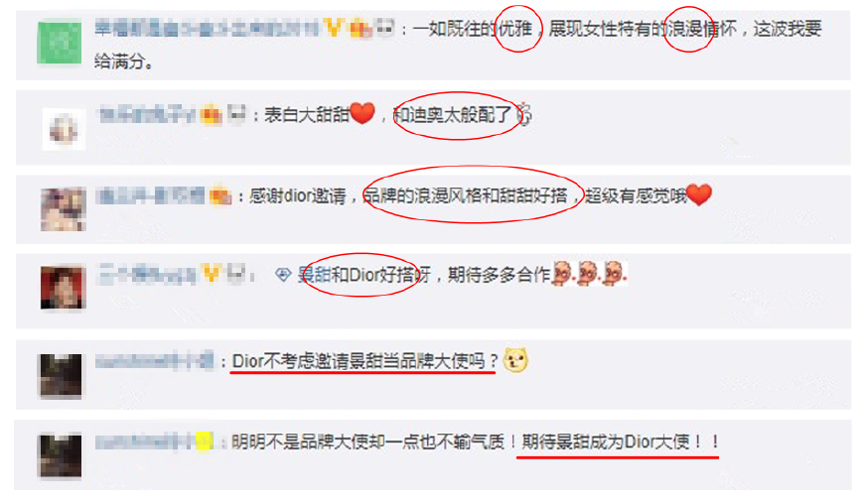Image resolution: width=864 pixels, height=504 pixels.
Task: Open the fourth commenter's red-toned avatar
Action: click(64, 287)
